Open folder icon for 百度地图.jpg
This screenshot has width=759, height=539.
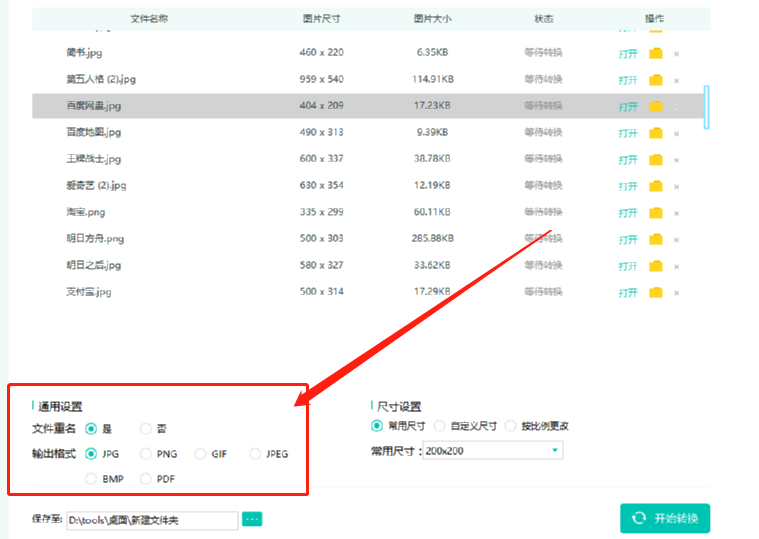[x=655, y=133]
